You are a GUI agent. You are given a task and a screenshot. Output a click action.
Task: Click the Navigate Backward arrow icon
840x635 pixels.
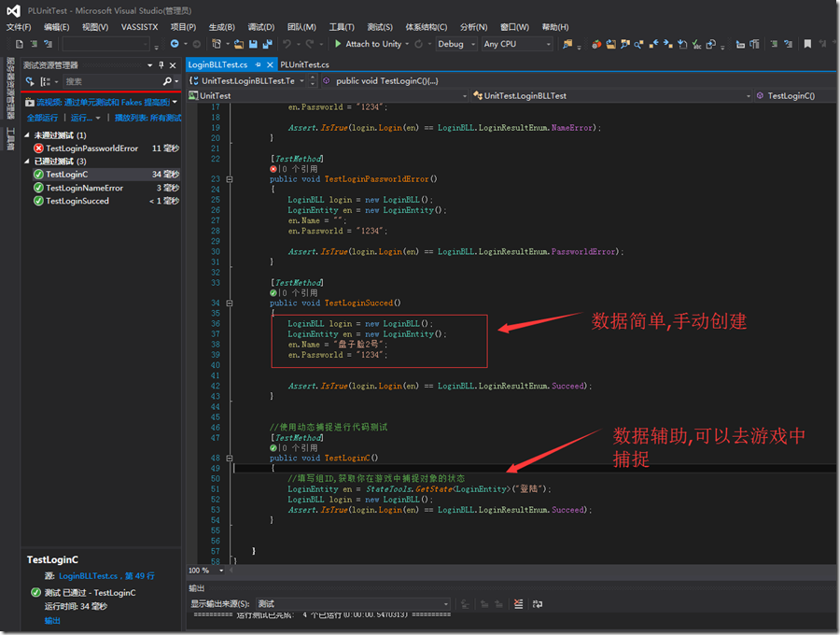(175, 44)
